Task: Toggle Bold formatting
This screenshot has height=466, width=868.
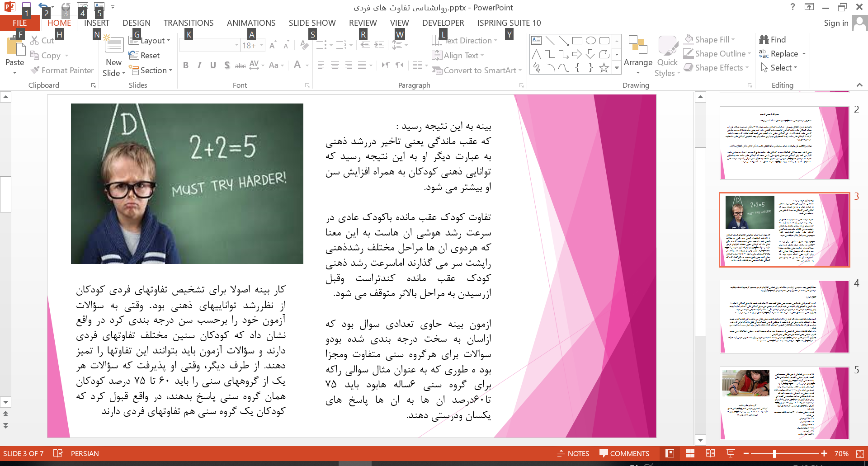Action: pos(185,65)
